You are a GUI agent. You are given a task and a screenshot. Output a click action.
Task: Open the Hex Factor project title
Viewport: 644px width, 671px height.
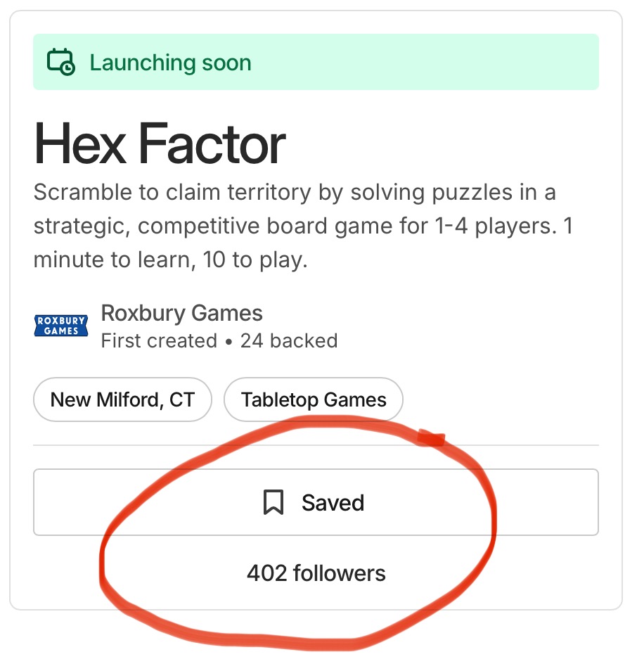[160, 143]
